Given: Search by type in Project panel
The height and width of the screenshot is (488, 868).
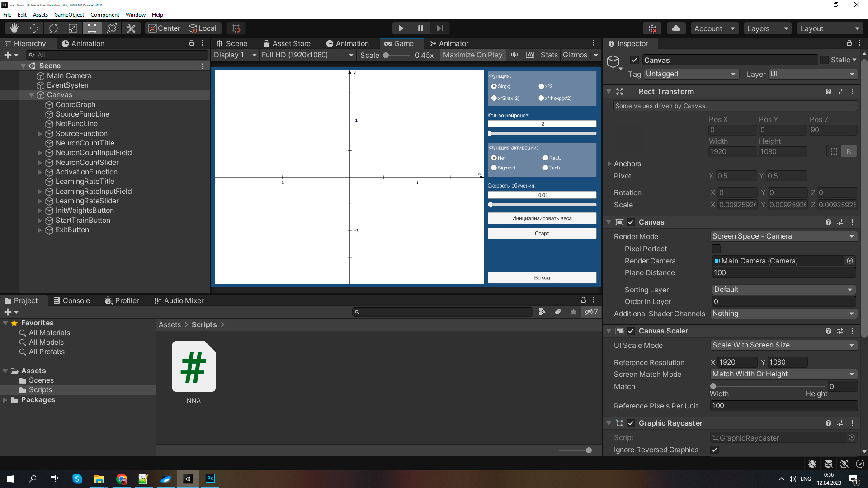Looking at the screenshot, I should [542, 312].
